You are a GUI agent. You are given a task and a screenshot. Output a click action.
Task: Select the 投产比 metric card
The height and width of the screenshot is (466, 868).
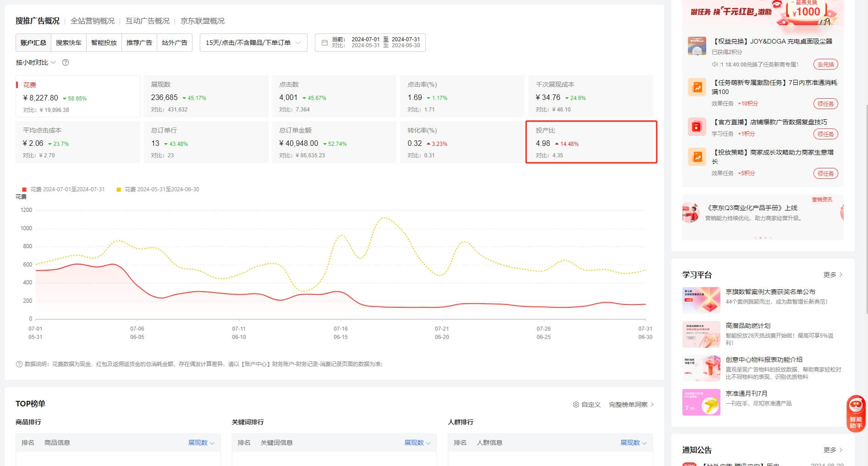pos(591,142)
